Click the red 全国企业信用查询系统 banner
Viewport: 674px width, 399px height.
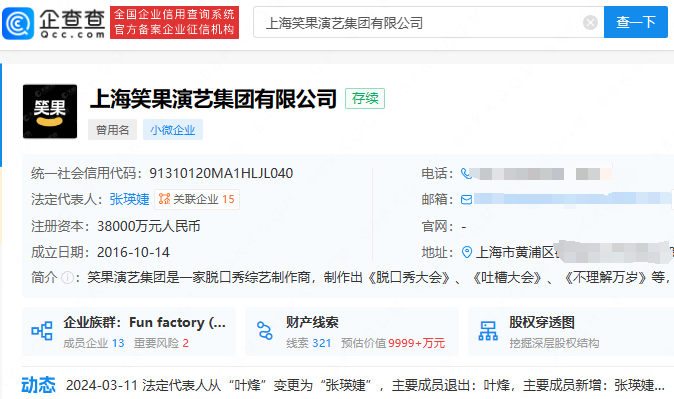pos(175,22)
